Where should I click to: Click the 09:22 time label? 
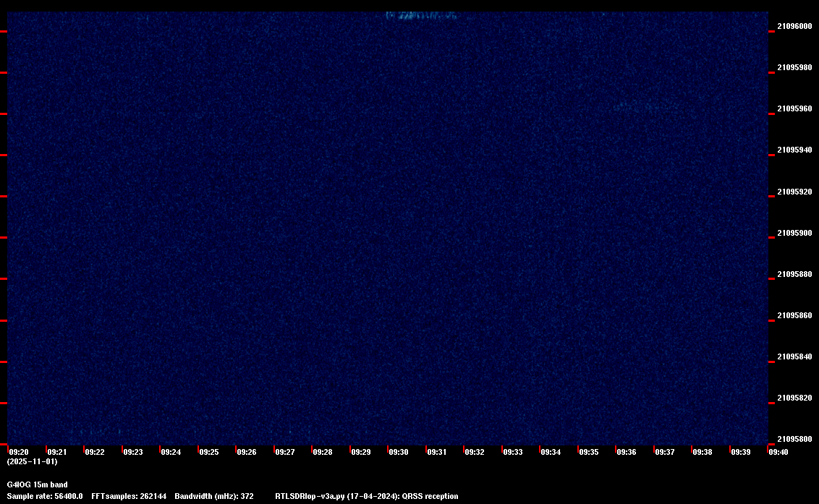(95, 452)
